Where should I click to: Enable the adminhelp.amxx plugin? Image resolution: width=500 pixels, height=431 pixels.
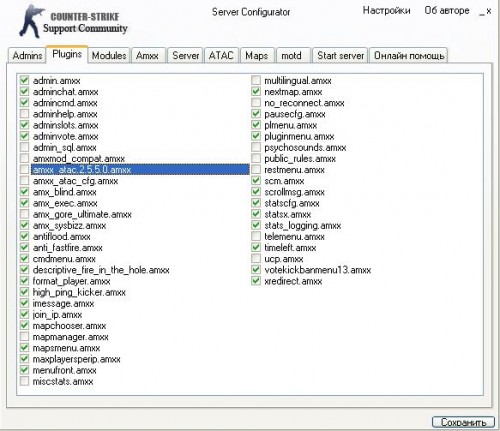24,114
